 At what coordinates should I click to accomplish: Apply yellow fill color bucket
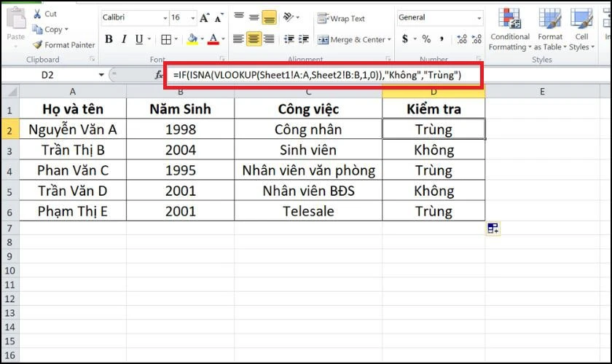click(x=192, y=39)
